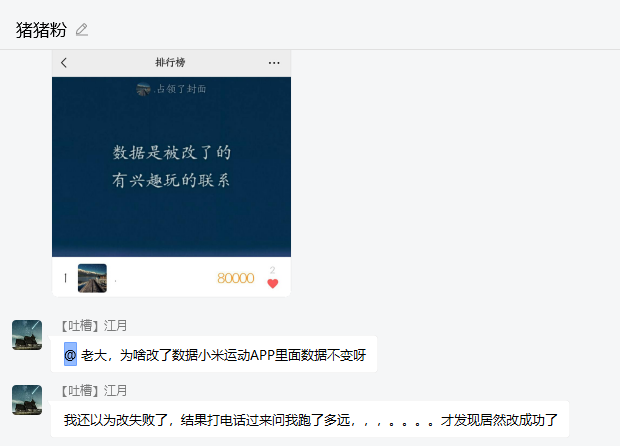Click the 80000 step count
620x446 pixels.
pyautogui.click(x=236, y=278)
